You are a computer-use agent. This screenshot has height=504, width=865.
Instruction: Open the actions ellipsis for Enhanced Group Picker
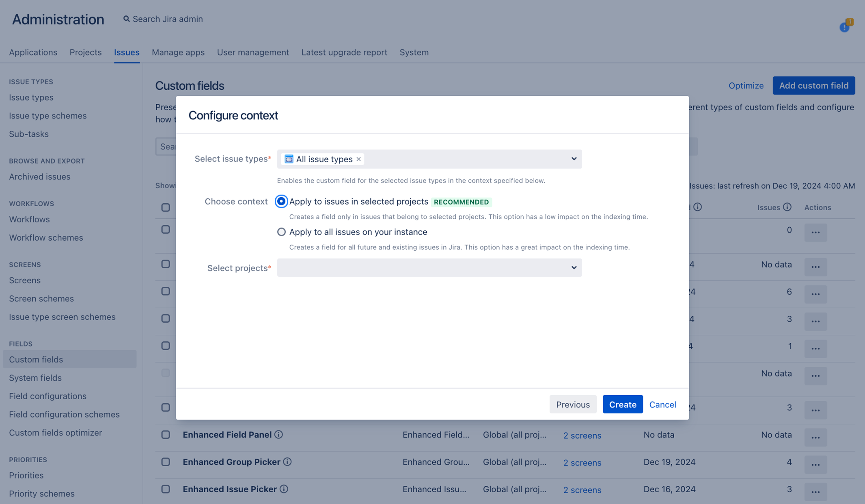tap(816, 465)
